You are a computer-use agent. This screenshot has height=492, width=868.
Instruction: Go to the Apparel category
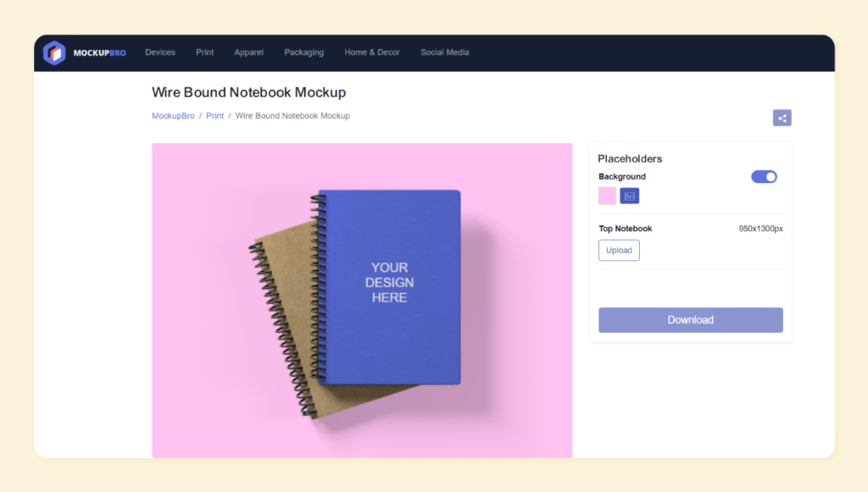tap(249, 53)
